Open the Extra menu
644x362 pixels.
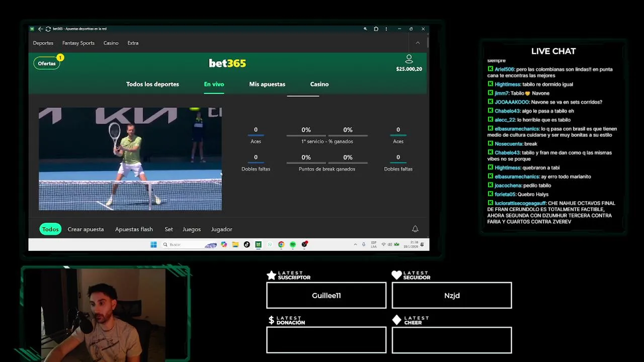tap(133, 43)
